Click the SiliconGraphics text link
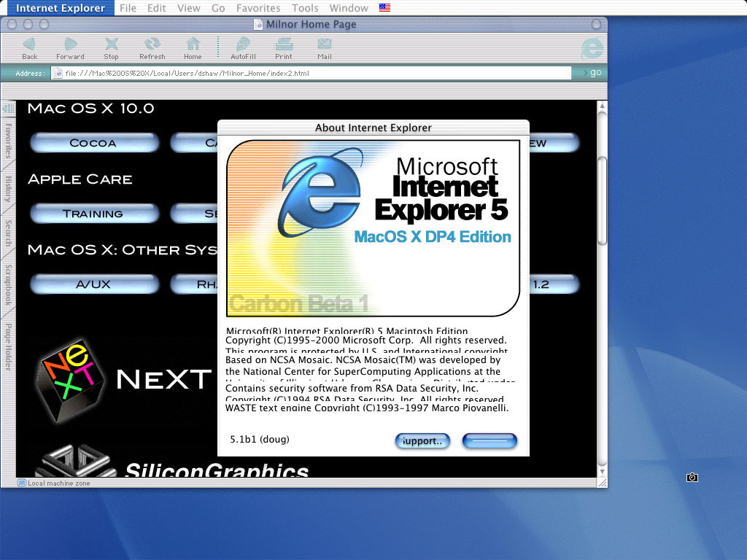This screenshot has height=560, width=747. coord(217,470)
